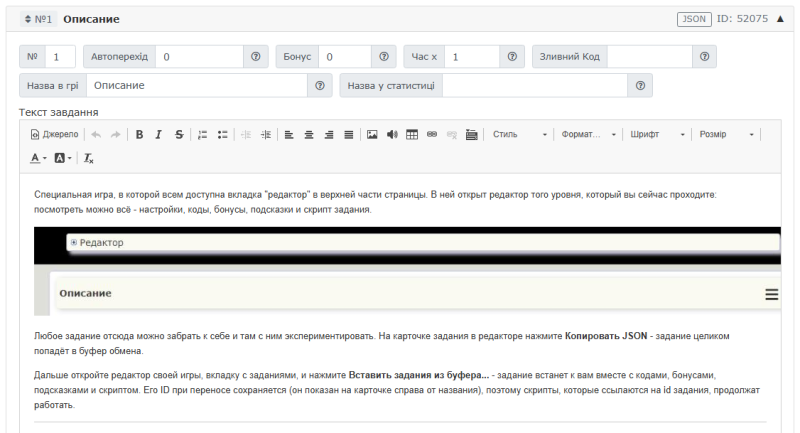
Task: Open help for Зливний Код
Action: [705, 57]
